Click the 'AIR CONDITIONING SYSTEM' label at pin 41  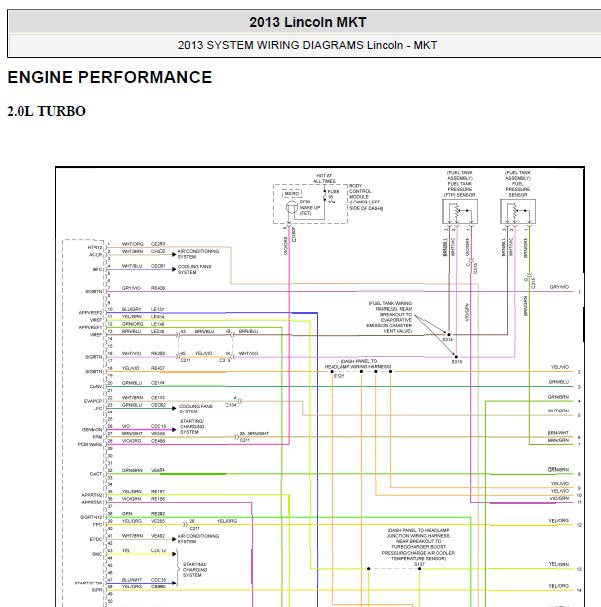click(x=198, y=539)
